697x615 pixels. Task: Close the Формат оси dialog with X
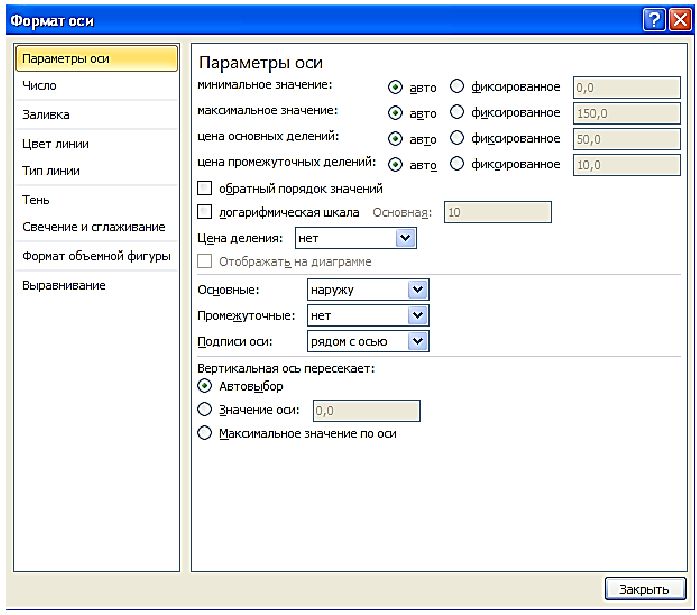tap(680, 20)
